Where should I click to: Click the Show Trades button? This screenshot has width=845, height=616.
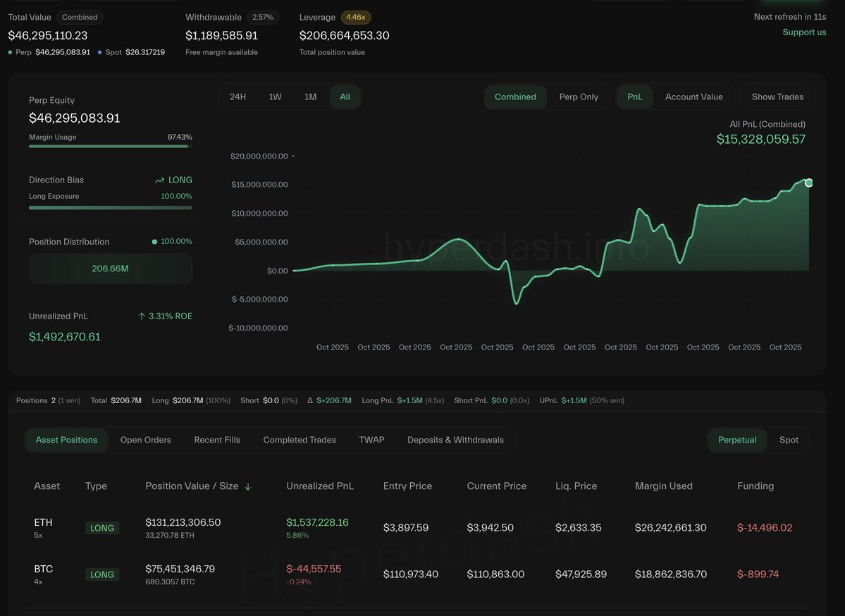pos(777,97)
